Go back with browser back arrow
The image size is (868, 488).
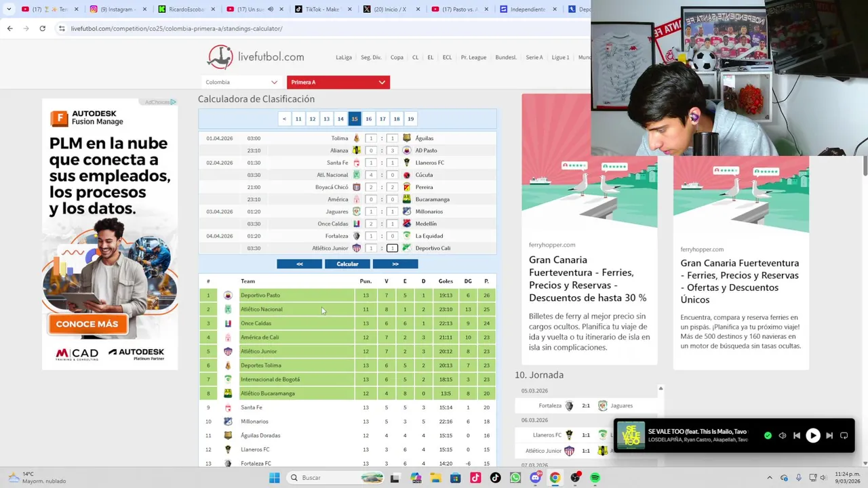pyautogui.click(x=9, y=28)
